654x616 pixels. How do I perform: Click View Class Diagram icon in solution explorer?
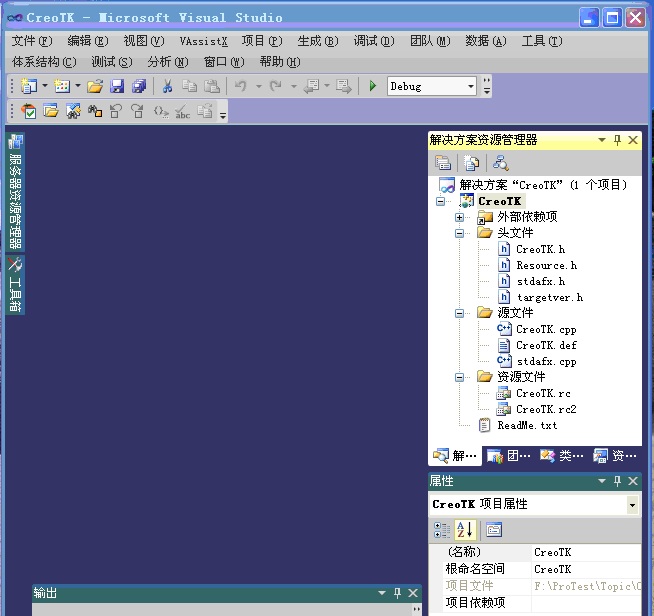[500, 163]
